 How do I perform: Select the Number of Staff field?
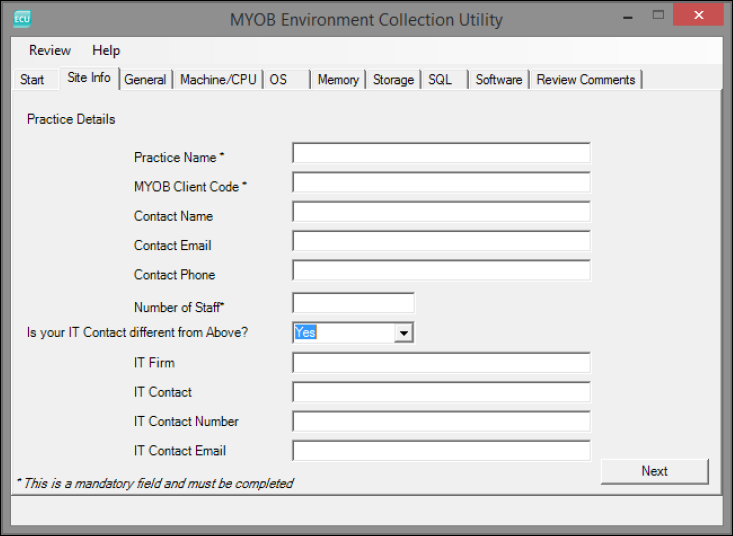point(353,303)
